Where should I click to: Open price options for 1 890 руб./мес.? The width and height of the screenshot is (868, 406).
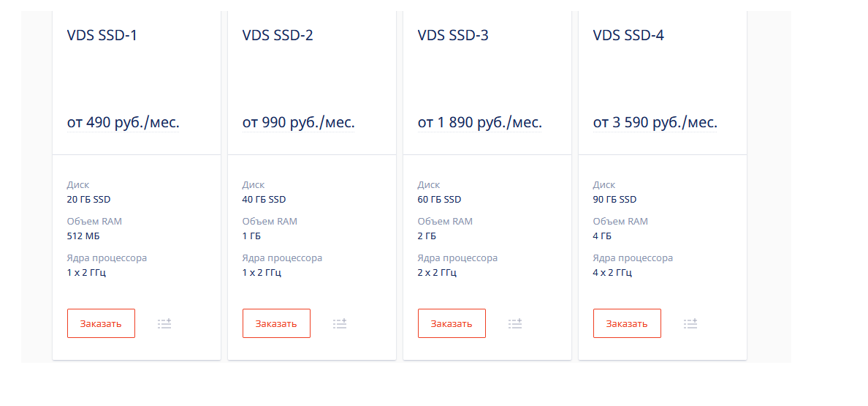pos(480,122)
